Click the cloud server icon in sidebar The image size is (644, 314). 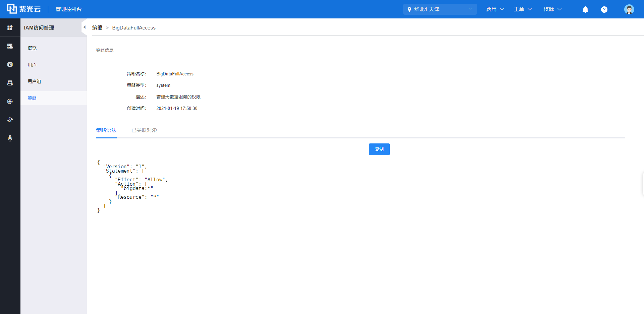click(10, 46)
